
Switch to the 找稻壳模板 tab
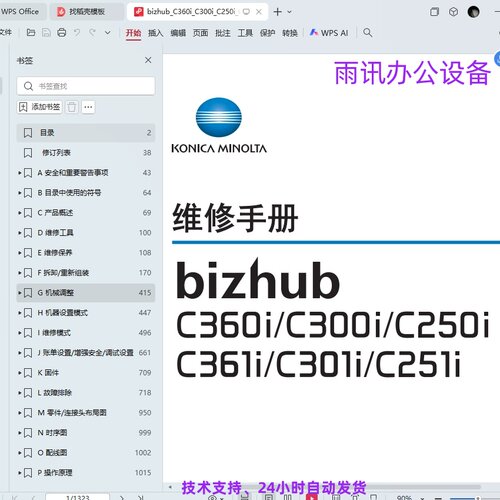(x=87, y=12)
